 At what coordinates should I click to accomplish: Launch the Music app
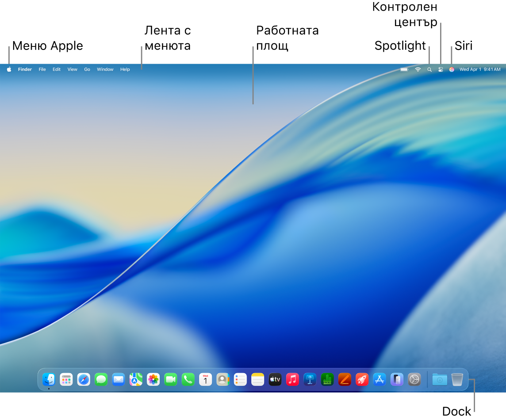click(x=292, y=379)
